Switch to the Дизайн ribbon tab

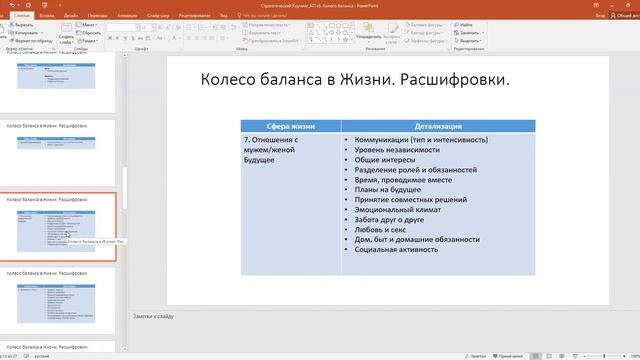point(71,16)
